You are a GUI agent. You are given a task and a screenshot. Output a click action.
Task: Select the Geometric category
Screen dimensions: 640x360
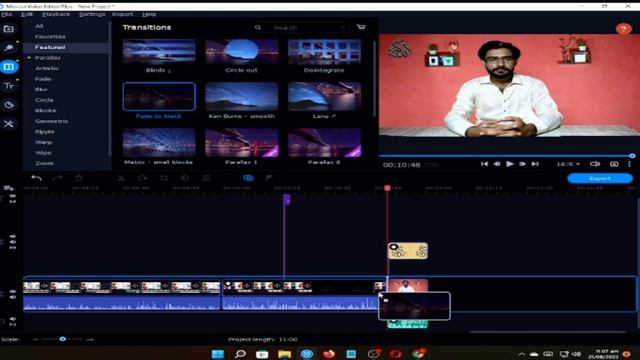[51, 121]
